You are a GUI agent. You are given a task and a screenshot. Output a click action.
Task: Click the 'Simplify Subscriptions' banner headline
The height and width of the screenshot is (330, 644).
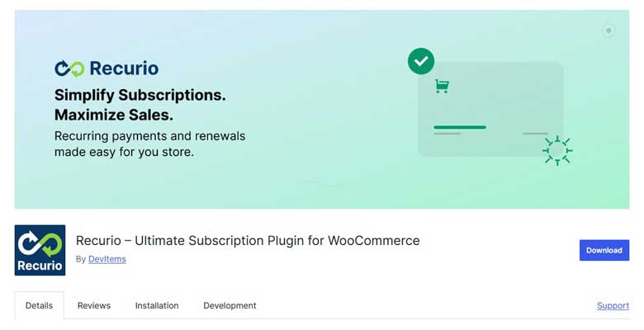pyautogui.click(x=140, y=95)
